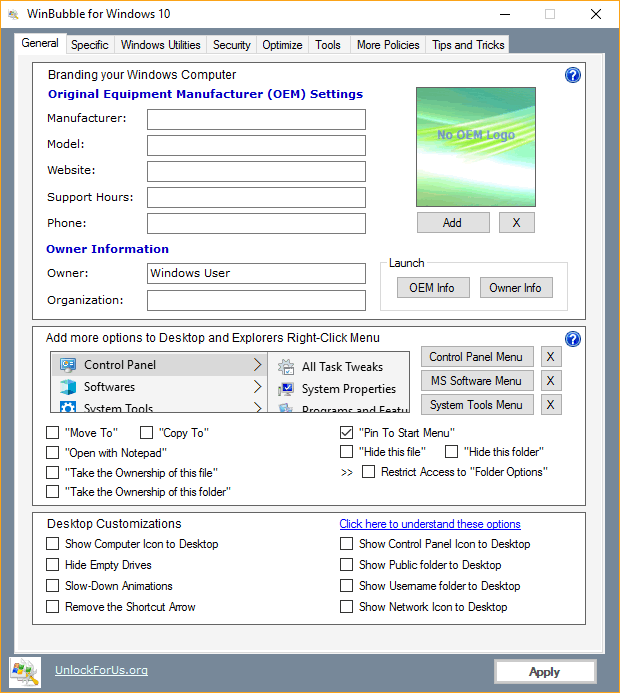Click the Organization input field
The height and width of the screenshot is (693, 620).
pos(256,300)
